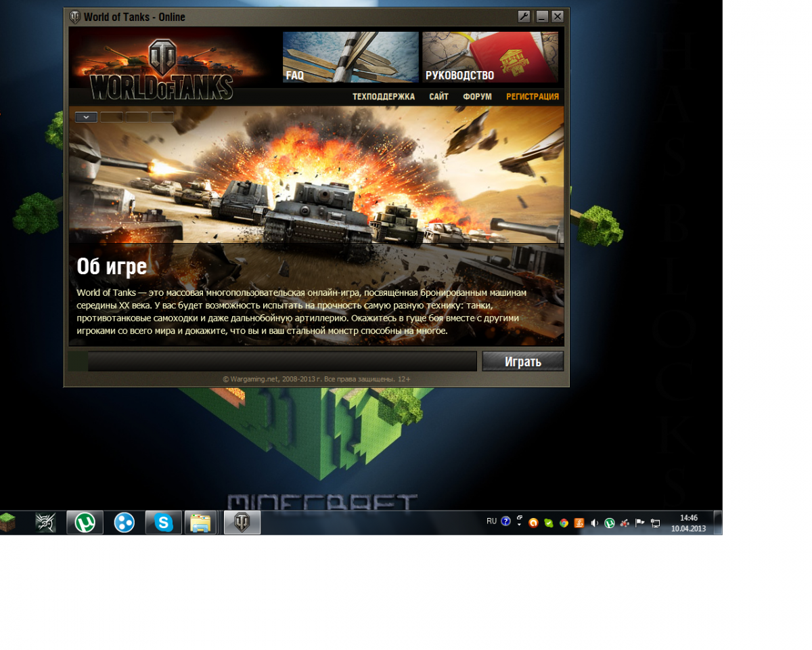
Task: Open the blue three-dot circle taskbar app
Action: (x=124, y=523)
